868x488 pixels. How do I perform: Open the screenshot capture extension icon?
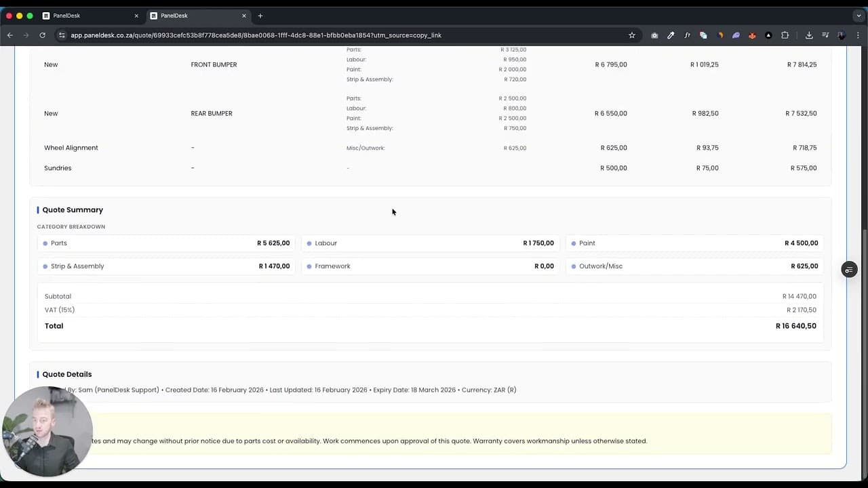654,35
